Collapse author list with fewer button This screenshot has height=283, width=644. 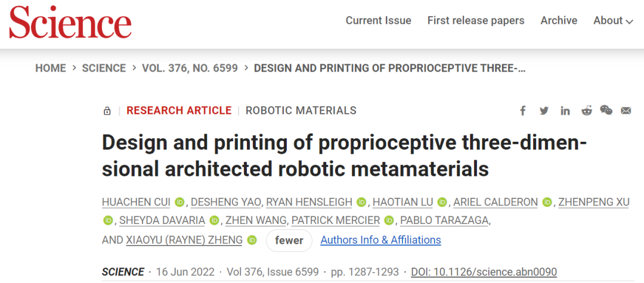pyautogui.click(x=289, y=240)
